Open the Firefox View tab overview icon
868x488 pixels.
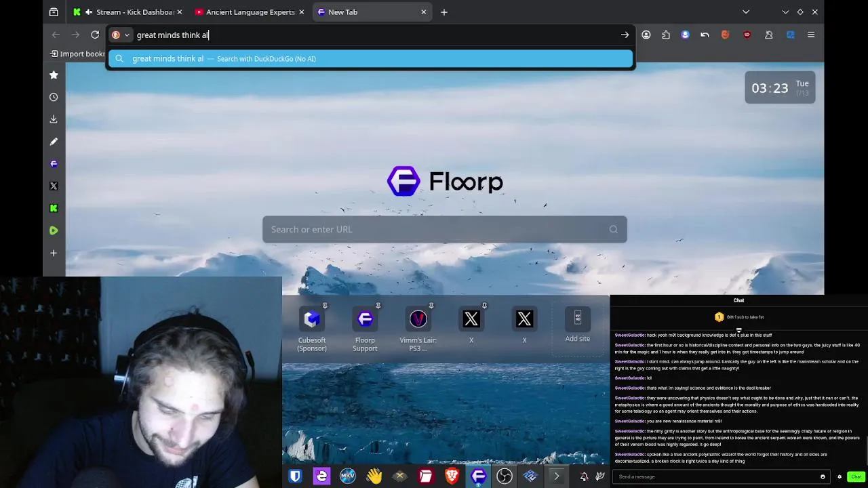click(x=54, y=12)
